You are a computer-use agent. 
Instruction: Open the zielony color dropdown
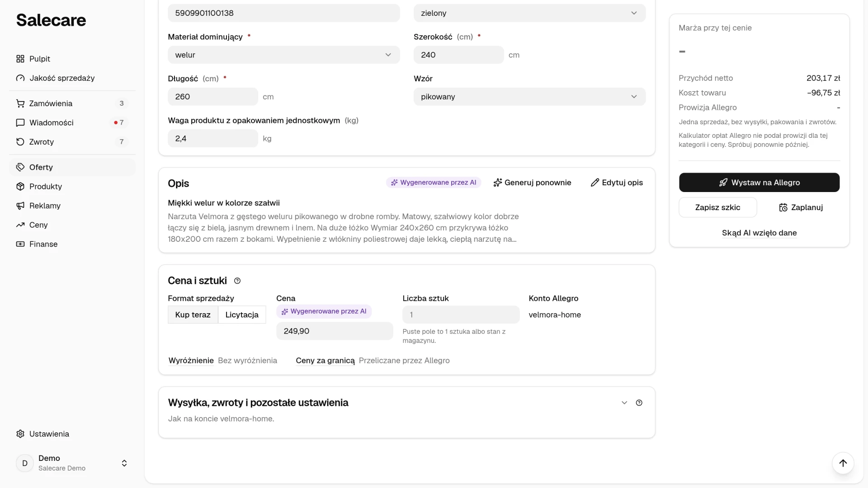point(529,13)
